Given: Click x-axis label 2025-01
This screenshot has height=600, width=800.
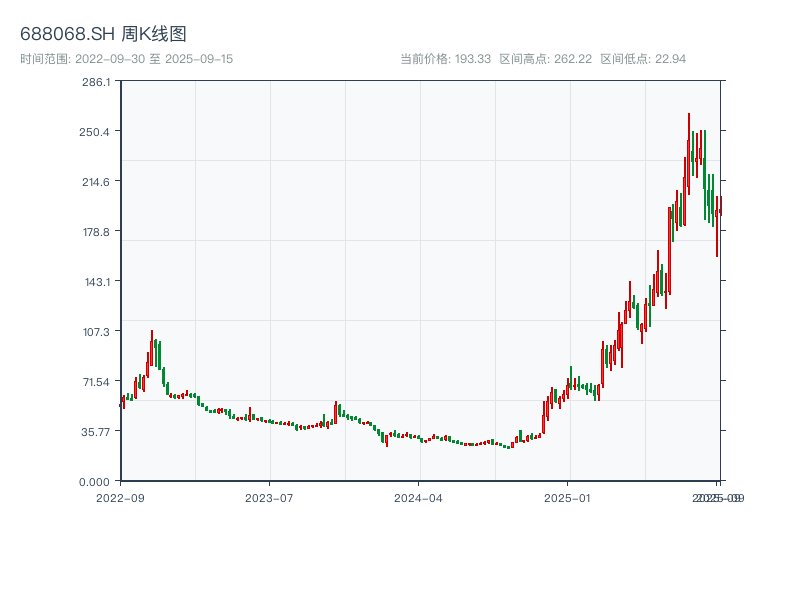Looking at the screenshot, I should pos(567,498).
